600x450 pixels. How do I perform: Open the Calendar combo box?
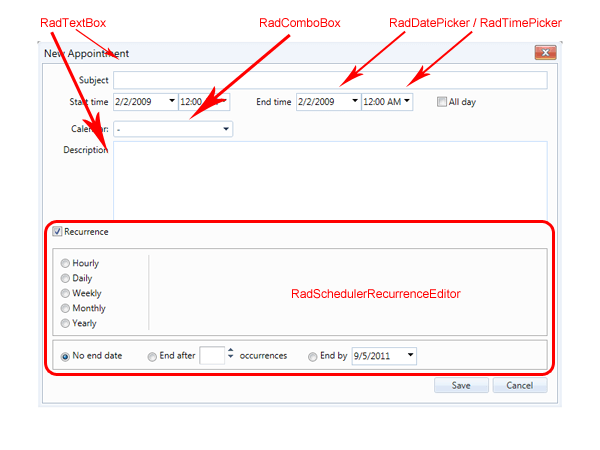coord(226,129)
